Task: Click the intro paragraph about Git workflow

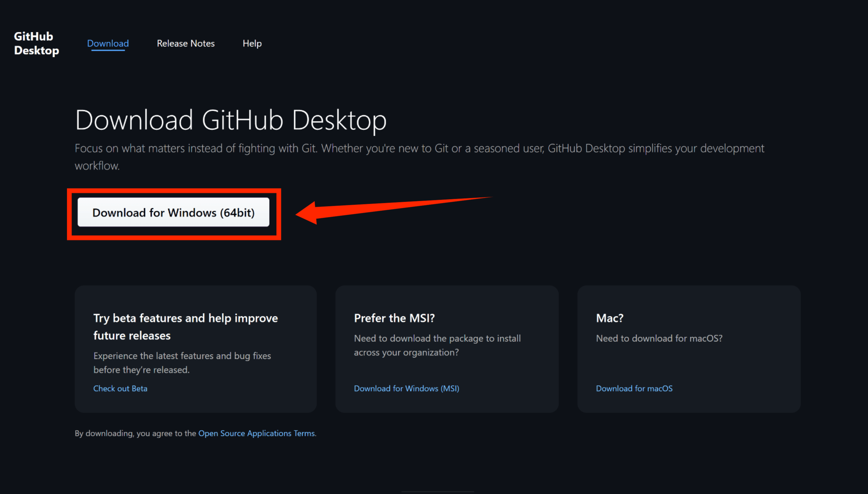Action: pos(419,149)
